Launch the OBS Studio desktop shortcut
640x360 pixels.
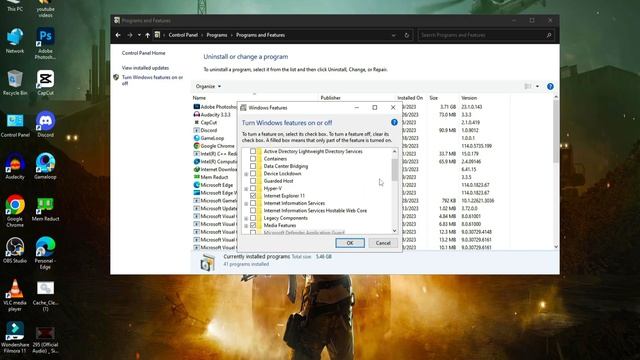pyautogui.click(x=15, y=250)
